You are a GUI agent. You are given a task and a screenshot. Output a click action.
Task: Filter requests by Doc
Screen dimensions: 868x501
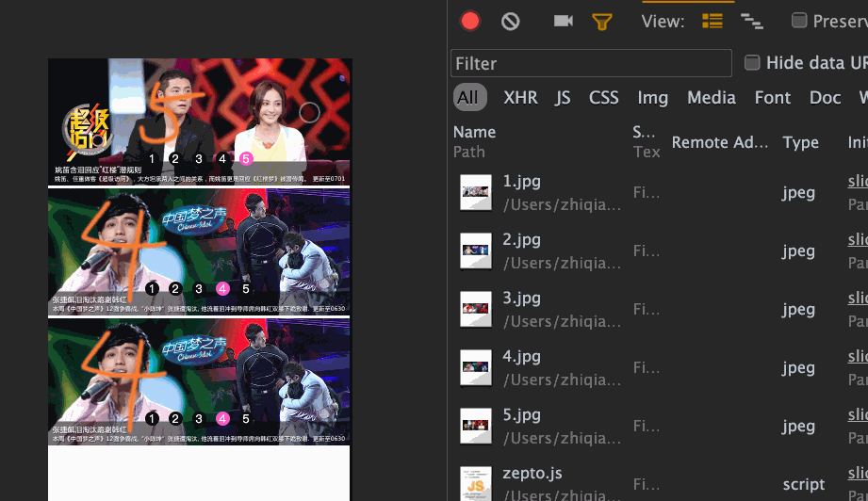825,98
